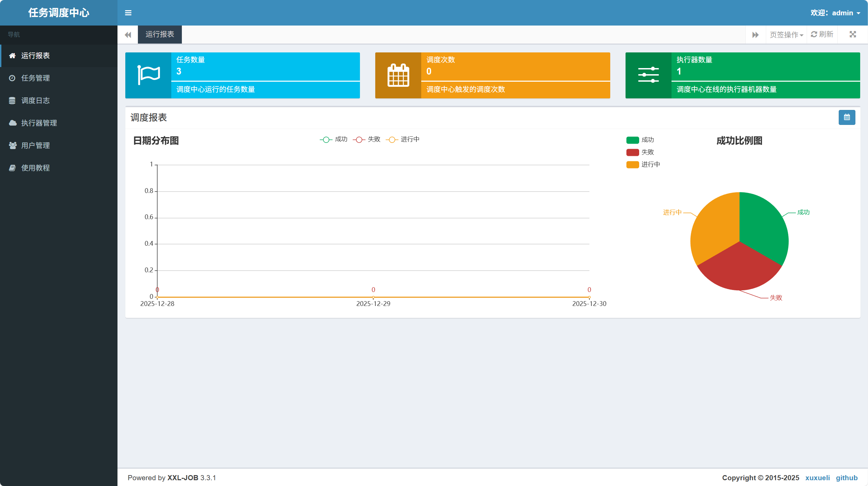Toggle 失败 series in line chart legend
Image resolution: width=868 pixels, height=486 pixels.
367,140
